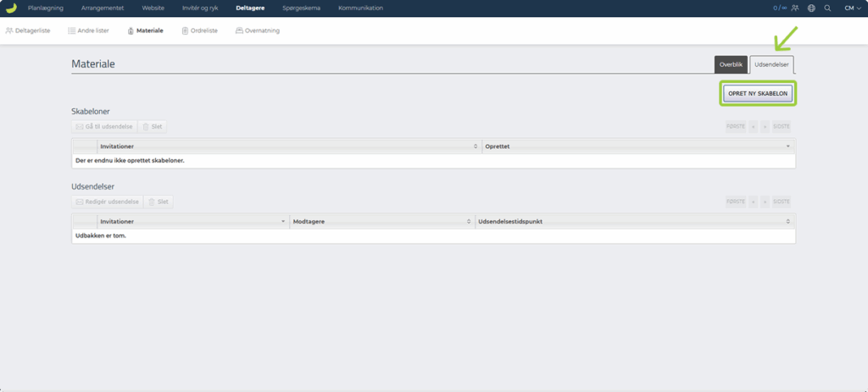This screenshot has height=392, width=868.
Task: Click Gå til udsendelse button
Action: pyautogui.click(x=104, y=127)
